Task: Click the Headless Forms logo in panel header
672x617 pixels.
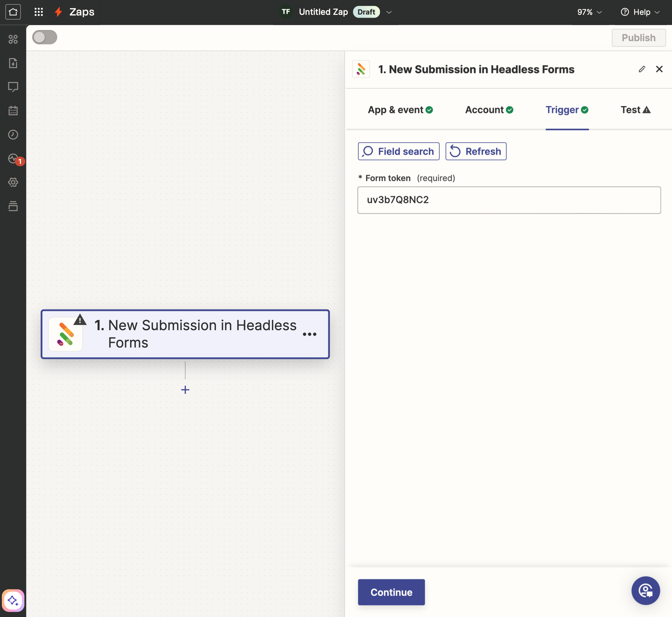Action: tap(361, 69)
